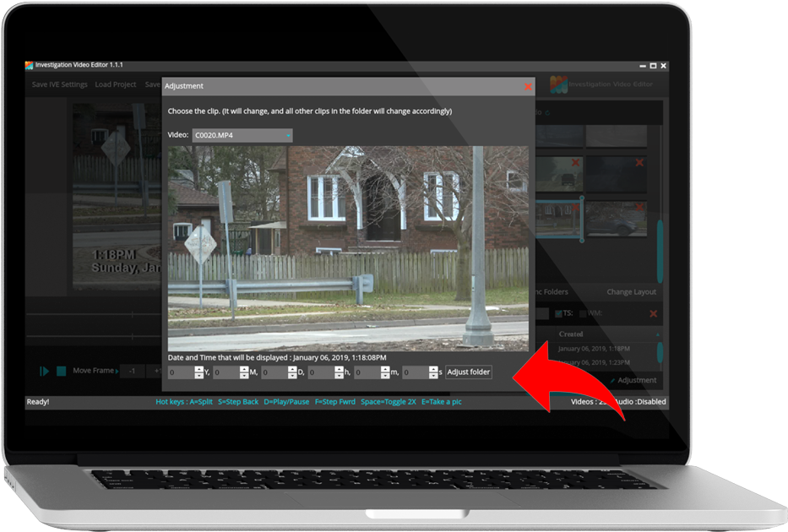
Task: Open the Video clip dropdown showing C0020.MP4
Action: [242, 135]
